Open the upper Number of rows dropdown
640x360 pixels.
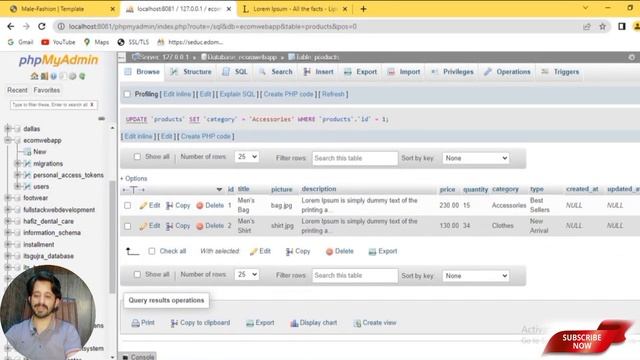point(247,156)
